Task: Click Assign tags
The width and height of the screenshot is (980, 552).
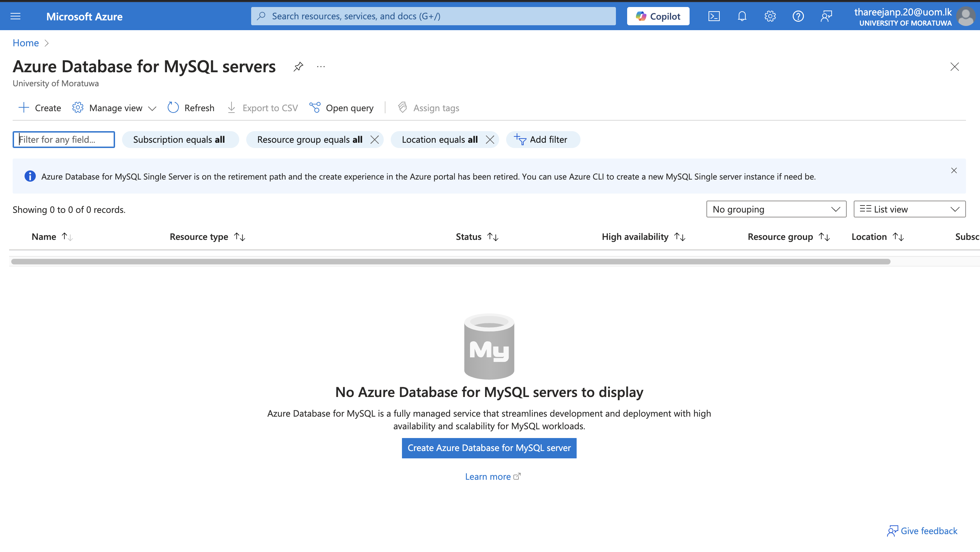Action: tap(428, 108)
